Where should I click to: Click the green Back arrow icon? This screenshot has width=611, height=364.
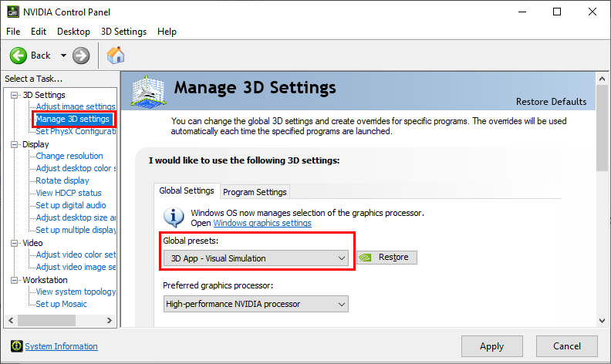(x=19, y=56)
